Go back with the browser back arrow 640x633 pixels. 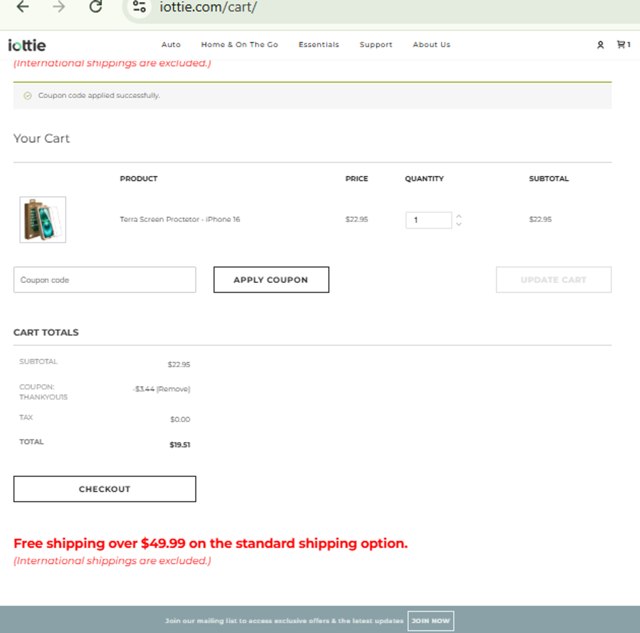pos(23,7)
